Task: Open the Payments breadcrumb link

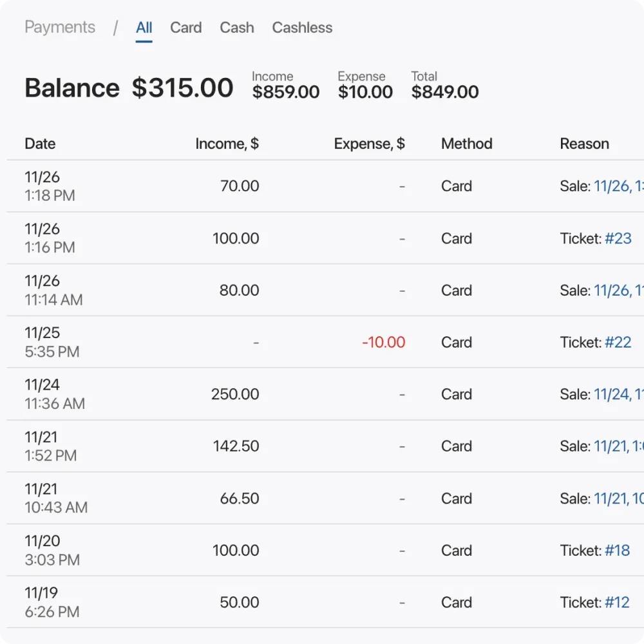Action: 59,27
